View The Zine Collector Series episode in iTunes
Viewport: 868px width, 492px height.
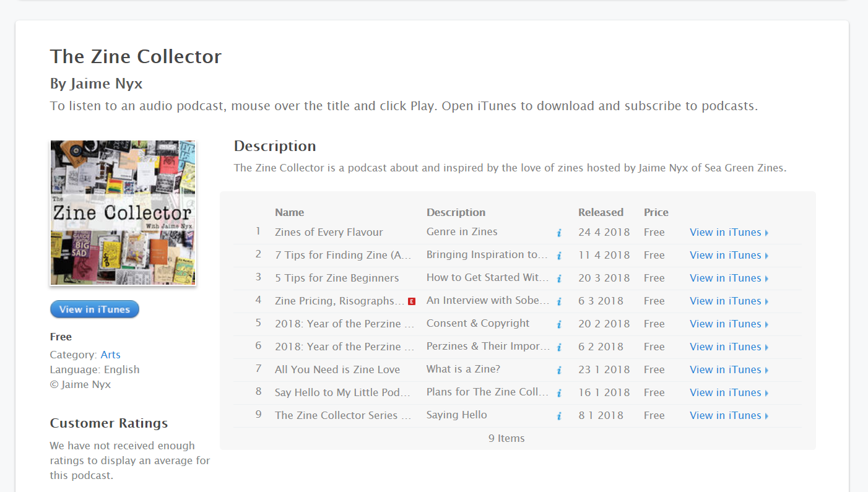tap(729, 415)
